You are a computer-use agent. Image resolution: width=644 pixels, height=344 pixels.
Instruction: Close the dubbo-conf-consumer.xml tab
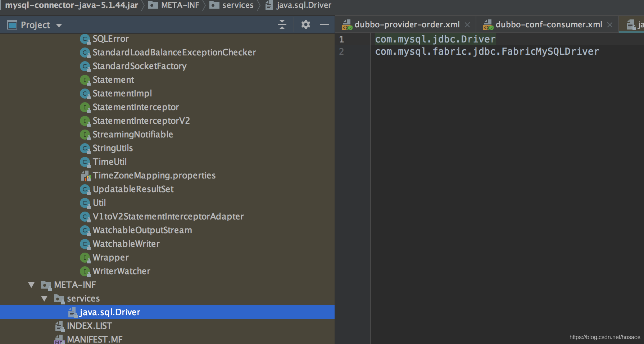pyautogui.click(x=610, y=25)
